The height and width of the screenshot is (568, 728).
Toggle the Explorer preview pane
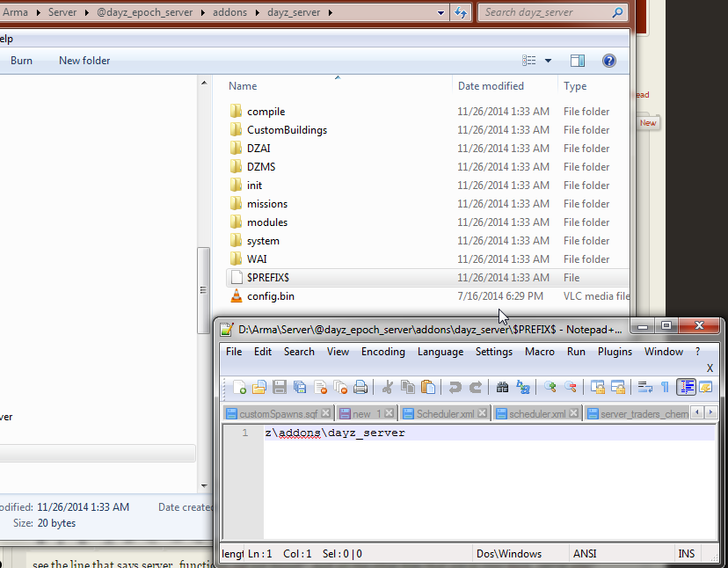(578, 61)
